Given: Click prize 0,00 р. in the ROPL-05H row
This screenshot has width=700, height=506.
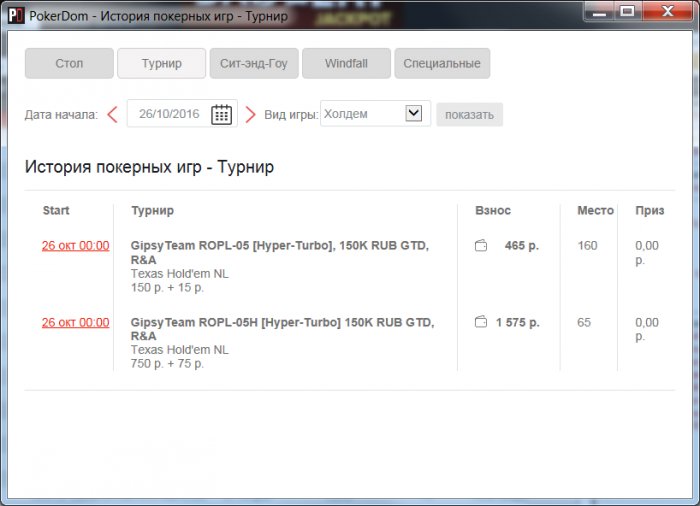Looking at the screenshot, I should pos(647,329).
